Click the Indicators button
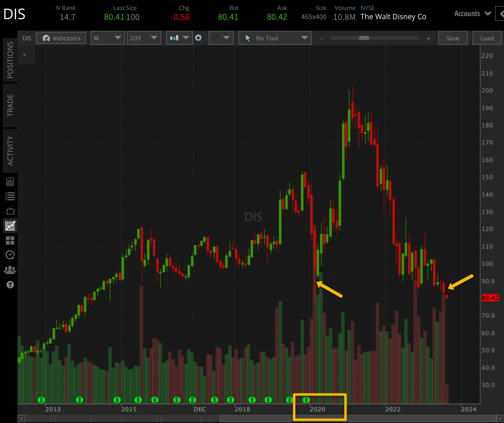Image resolution: width=504 pixels, height=423 pixels. 61,38
